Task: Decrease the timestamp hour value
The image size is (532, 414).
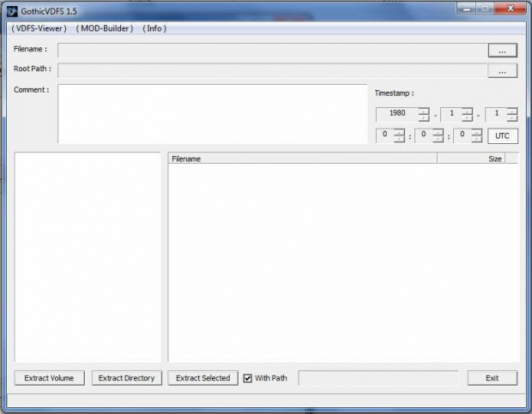Action: [x=399, y=139]
